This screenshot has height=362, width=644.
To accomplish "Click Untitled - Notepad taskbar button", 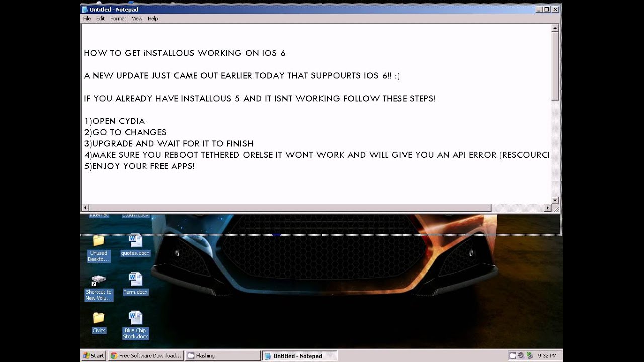I will pos(300,356).
